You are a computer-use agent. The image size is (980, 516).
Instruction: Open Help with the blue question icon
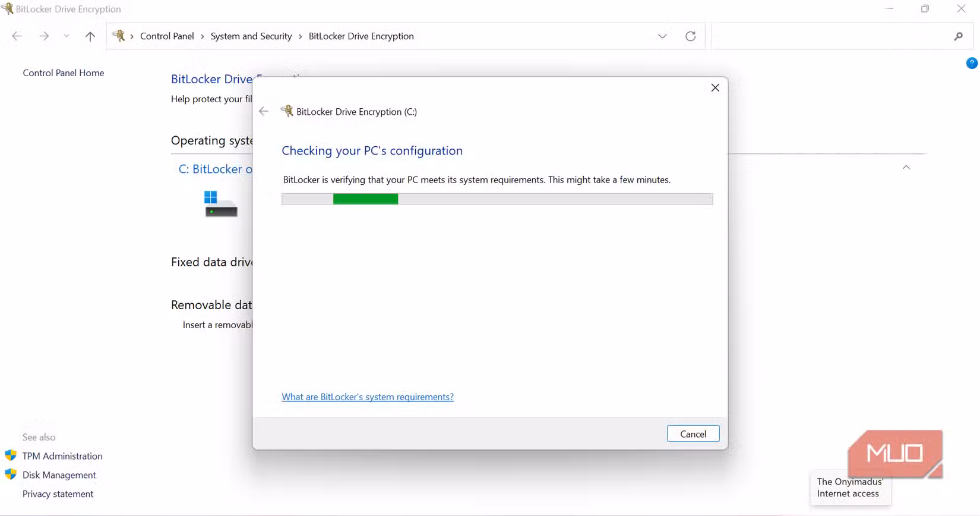pos(972,63)
